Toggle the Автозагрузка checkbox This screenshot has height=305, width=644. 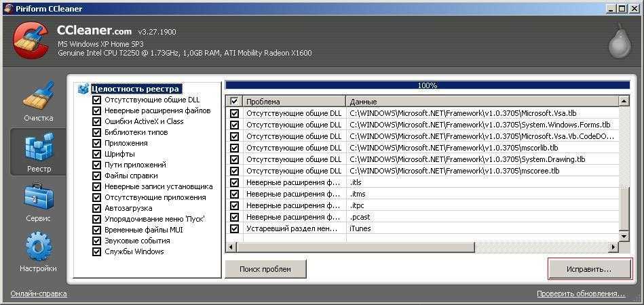[96, 208]
